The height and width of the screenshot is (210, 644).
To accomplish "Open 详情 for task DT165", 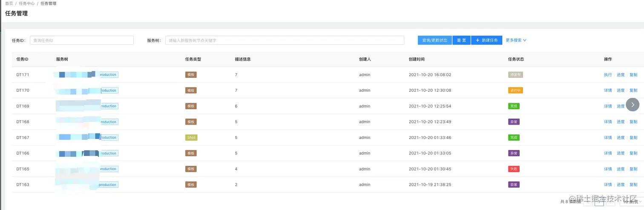I will click(608, 169).
